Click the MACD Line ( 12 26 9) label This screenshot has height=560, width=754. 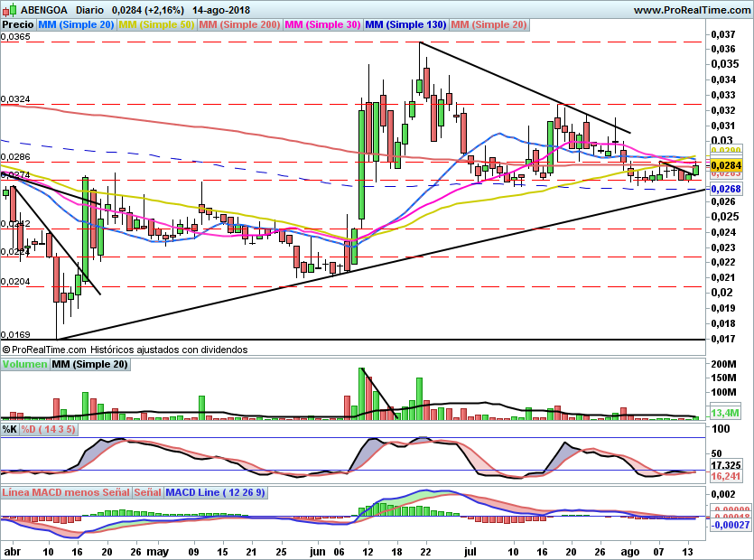[x=216, y=492]
